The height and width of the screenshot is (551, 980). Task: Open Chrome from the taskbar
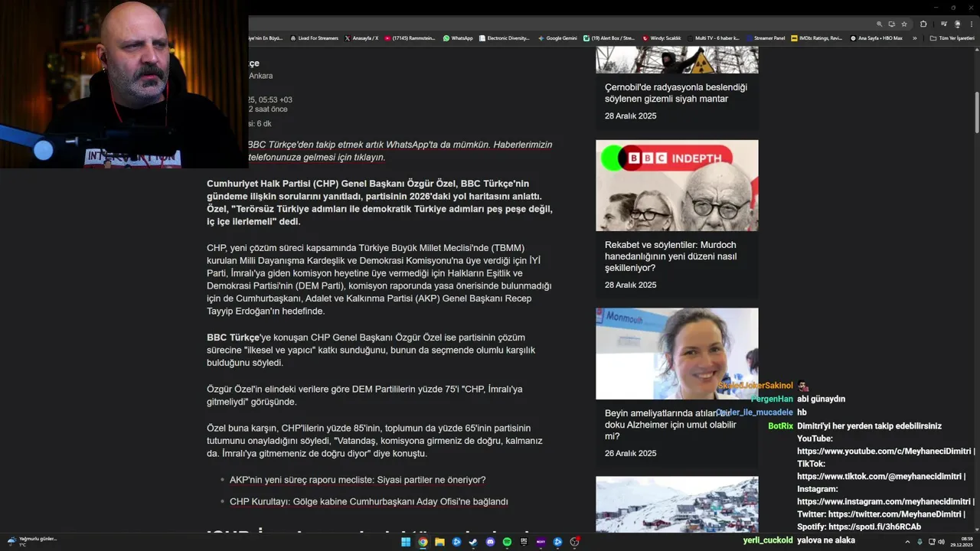pos(423,542)
